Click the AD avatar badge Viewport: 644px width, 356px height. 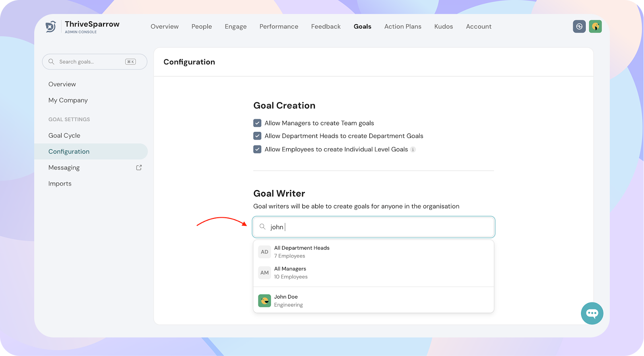click(x=264, y=252)
